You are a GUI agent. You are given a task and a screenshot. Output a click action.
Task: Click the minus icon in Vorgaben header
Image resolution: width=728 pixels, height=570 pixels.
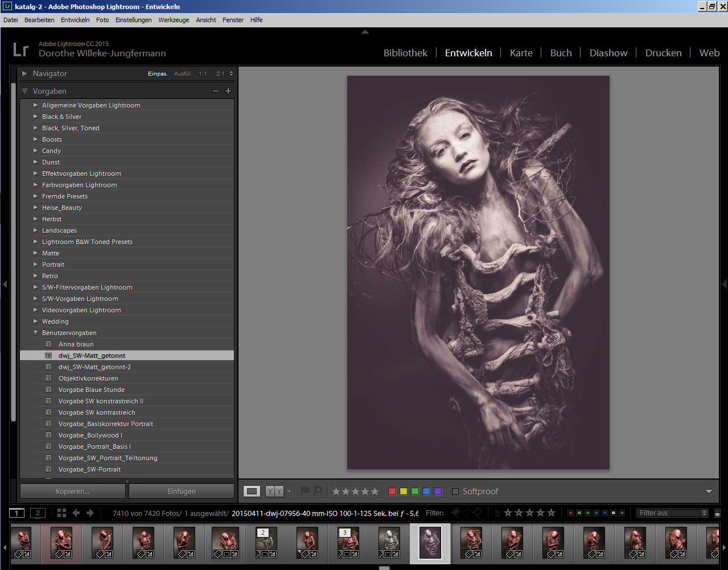(x=216, y=91)
